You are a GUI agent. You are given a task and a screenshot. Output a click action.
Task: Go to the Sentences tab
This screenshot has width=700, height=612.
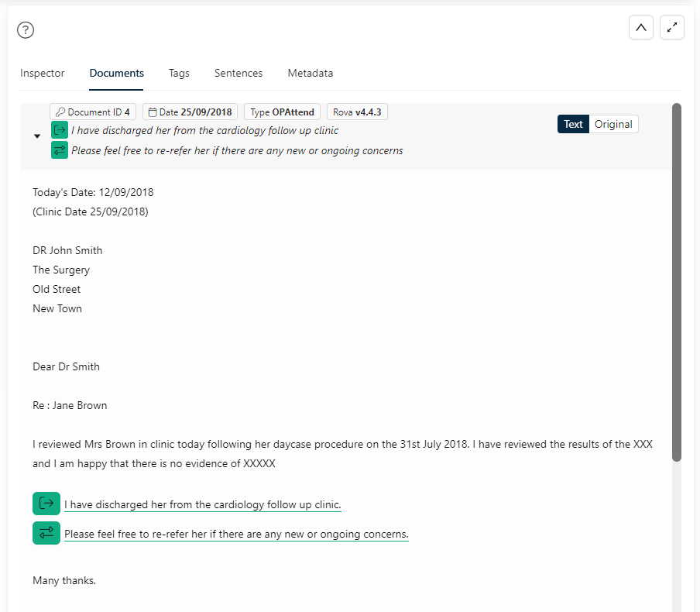[238, 73]
